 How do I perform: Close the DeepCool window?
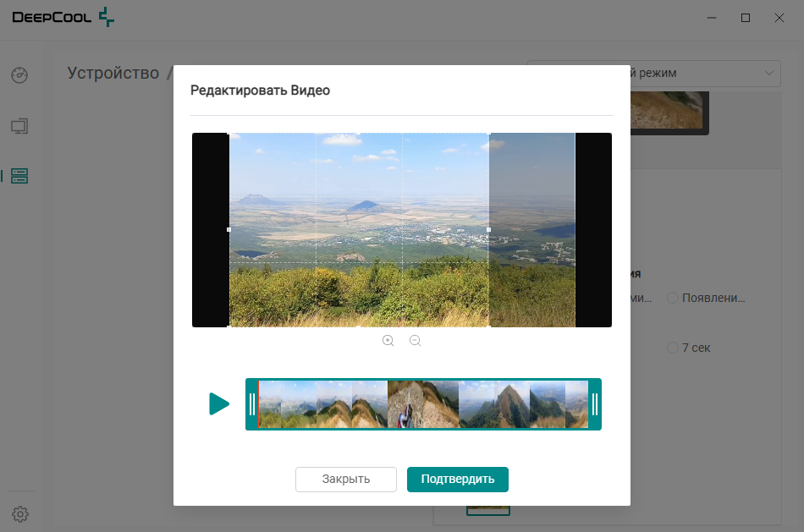click(779, 18)
